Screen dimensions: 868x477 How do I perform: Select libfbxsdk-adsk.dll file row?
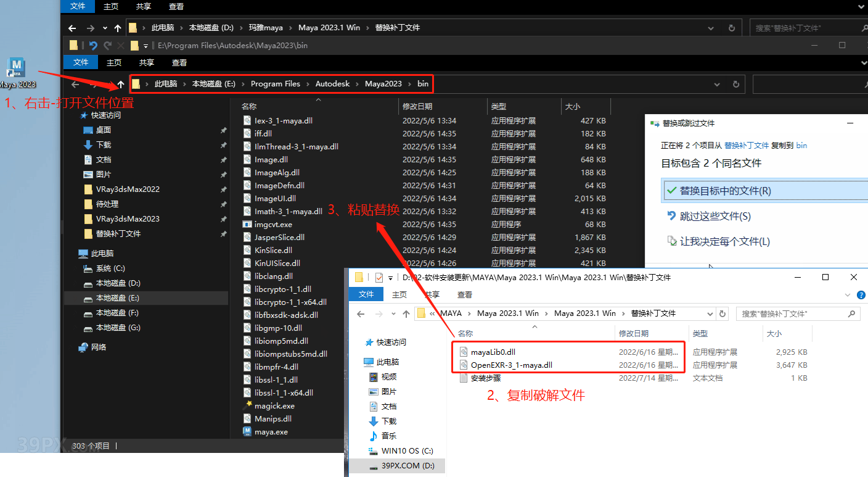click(x=425, y=315)
